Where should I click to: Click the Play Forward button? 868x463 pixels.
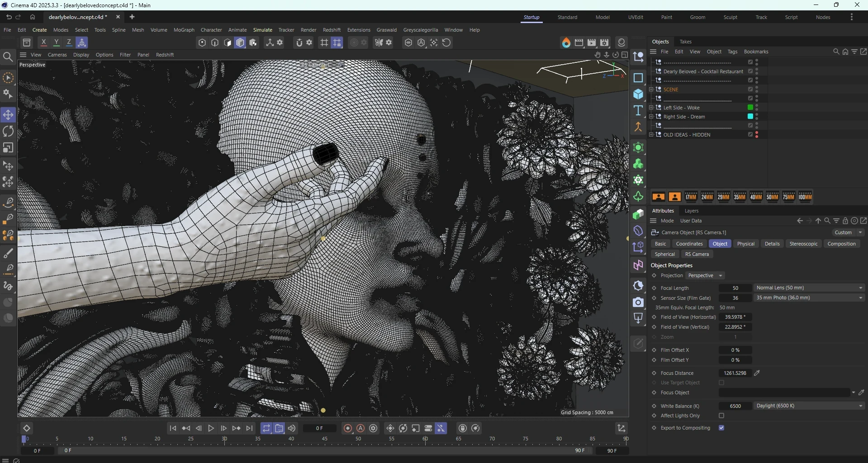click(211, 428)
